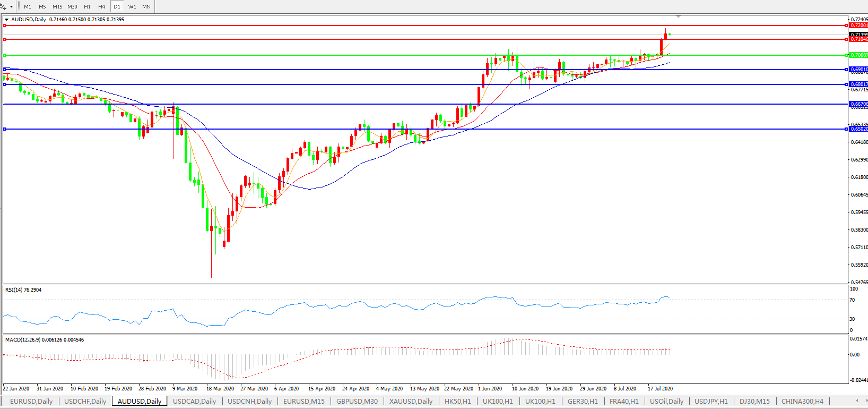The width and height of the screenshot is (868, 409).
Task: Select the red 0.7200 horizontal line price label
Action: tap(858, 25)
